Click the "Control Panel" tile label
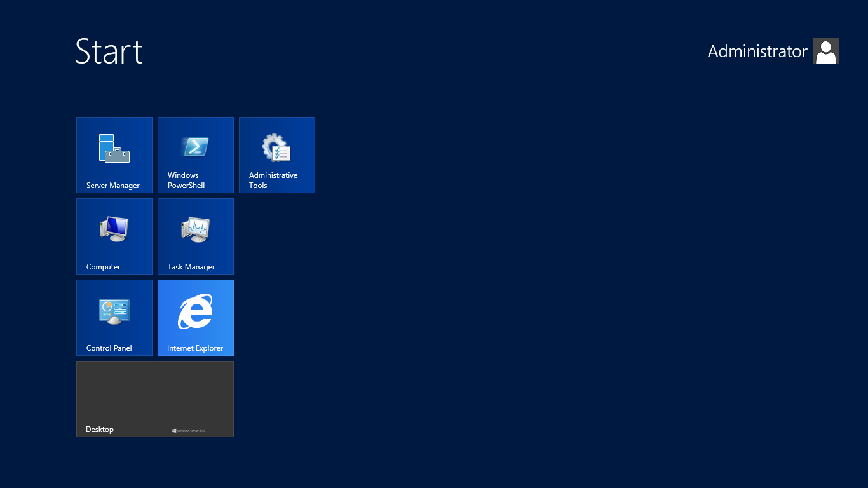This screenshot has width=868, height=488. [x=109, y=348]
